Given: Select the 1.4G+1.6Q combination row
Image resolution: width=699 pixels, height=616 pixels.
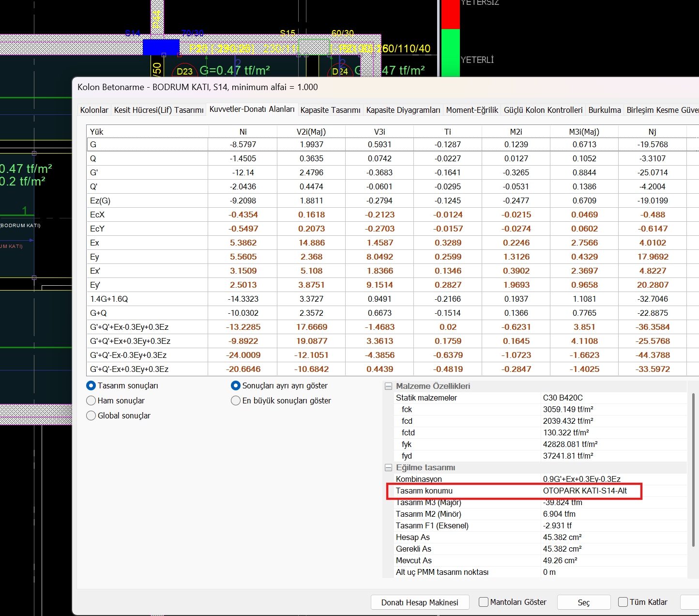Looking at the screenshot, I should tap(393, 299).
